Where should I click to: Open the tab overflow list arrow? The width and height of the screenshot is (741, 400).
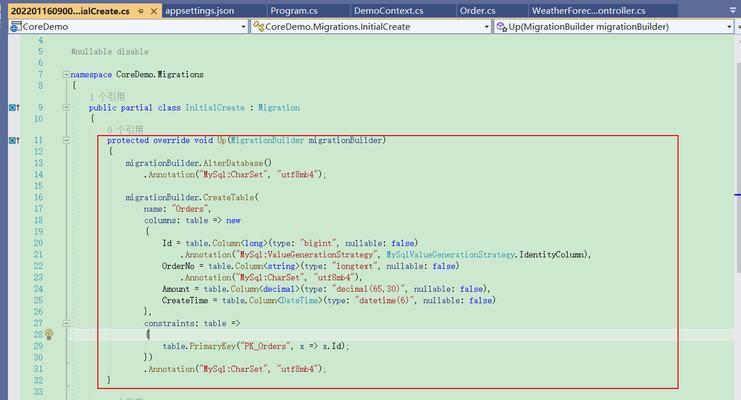coord(732,10)
